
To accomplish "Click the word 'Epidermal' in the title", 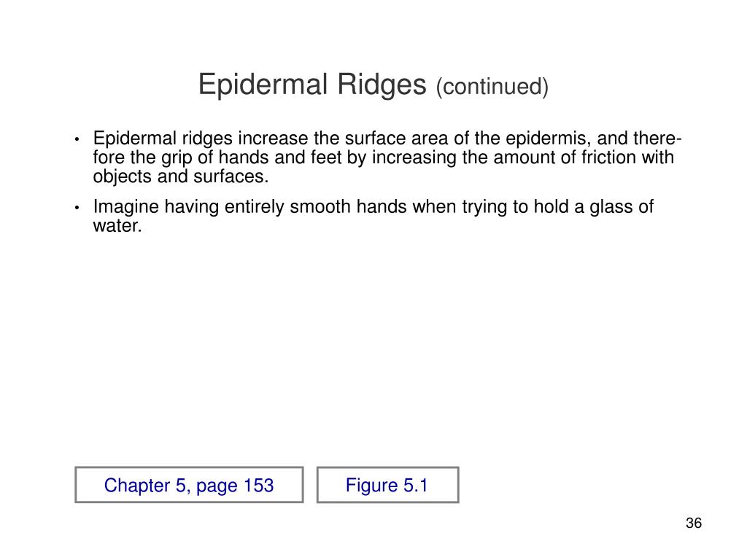I will pos(263,85).
